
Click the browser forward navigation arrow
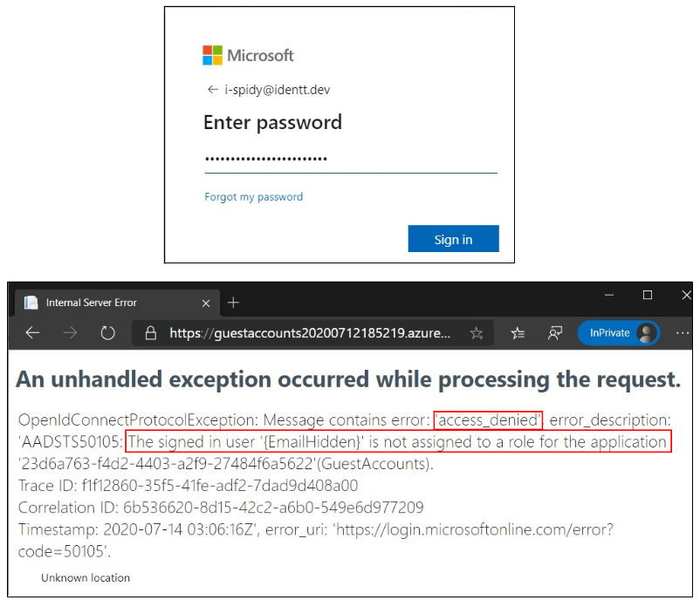tap(70, 332)
